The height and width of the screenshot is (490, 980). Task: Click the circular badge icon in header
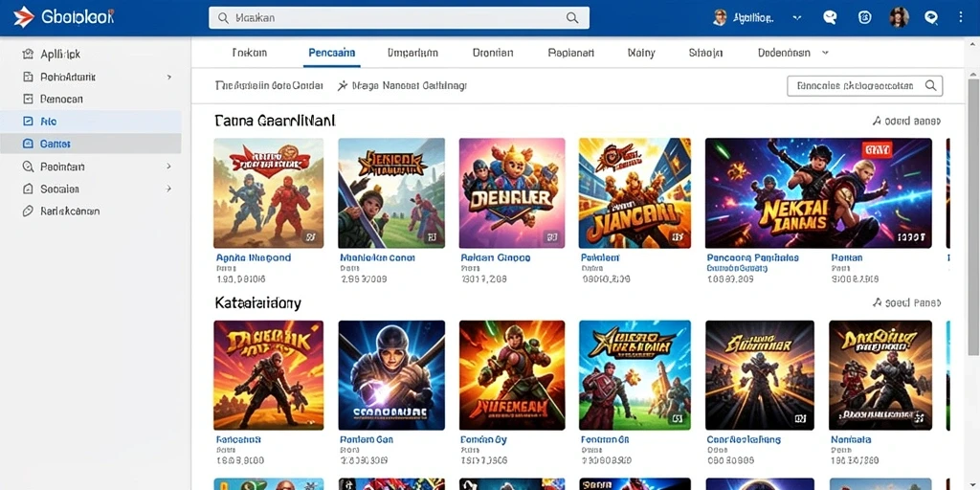click(x=865, y=17)
